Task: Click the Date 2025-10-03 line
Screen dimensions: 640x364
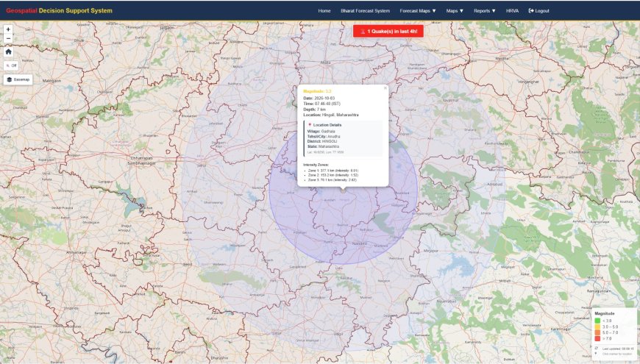Action: (319, 99)
